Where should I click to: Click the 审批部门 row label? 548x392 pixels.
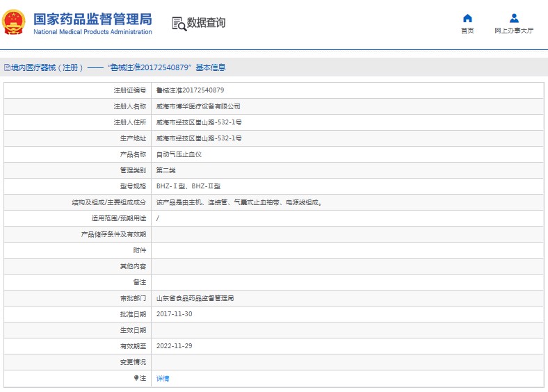[x=133, y=298]
